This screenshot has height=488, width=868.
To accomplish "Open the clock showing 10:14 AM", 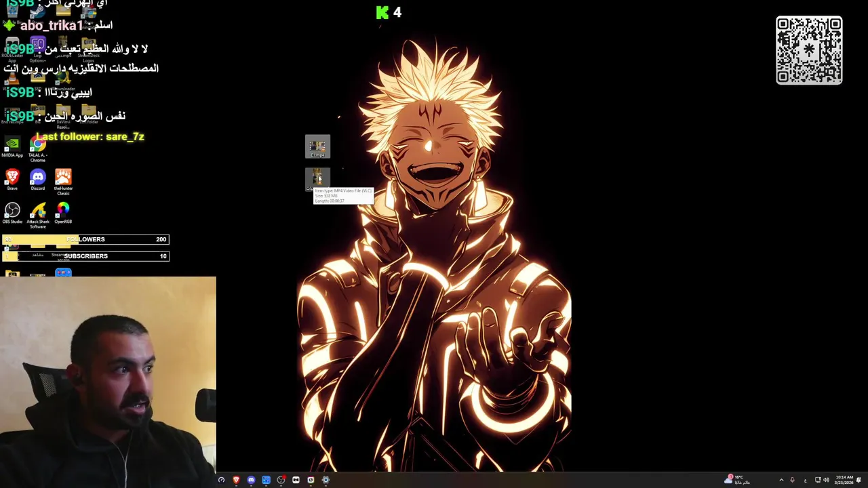I will tap(844, 480).
